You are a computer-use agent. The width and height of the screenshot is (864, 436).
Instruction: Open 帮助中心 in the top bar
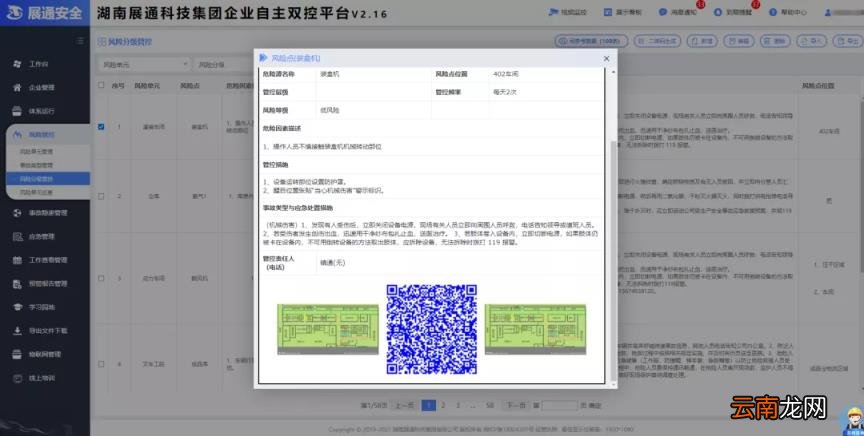tap(788, 12)
